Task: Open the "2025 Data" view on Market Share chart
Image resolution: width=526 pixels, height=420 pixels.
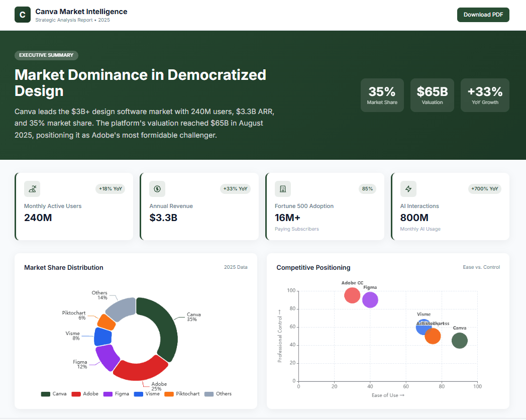Action: click(x=236, y=267)
